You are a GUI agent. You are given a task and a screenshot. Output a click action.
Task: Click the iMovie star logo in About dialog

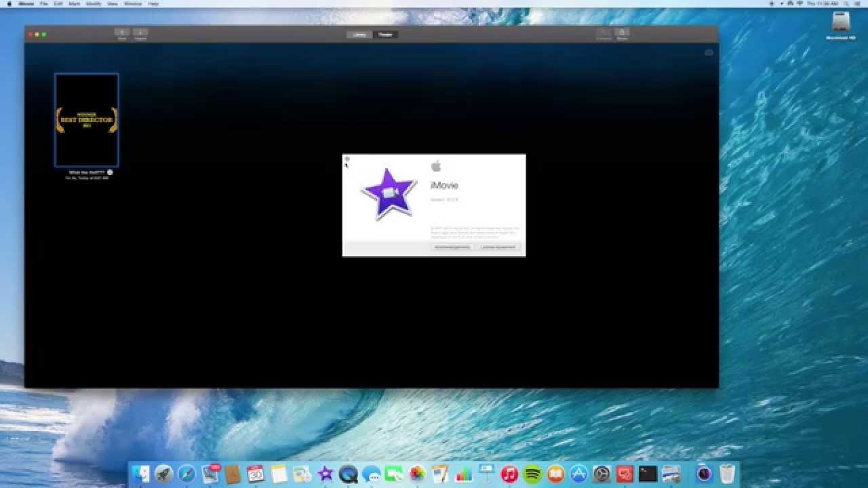point(389,194)
